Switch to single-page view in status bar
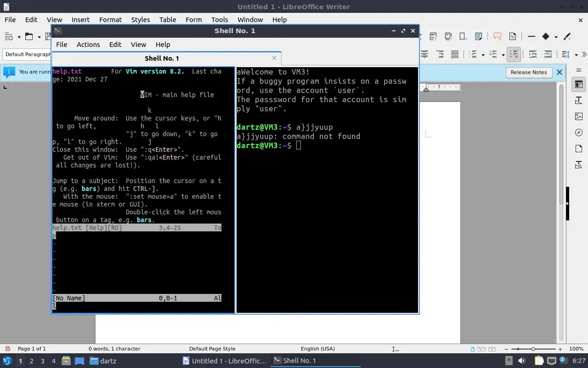This screenshot has height=368, width=588. [472, 349]
